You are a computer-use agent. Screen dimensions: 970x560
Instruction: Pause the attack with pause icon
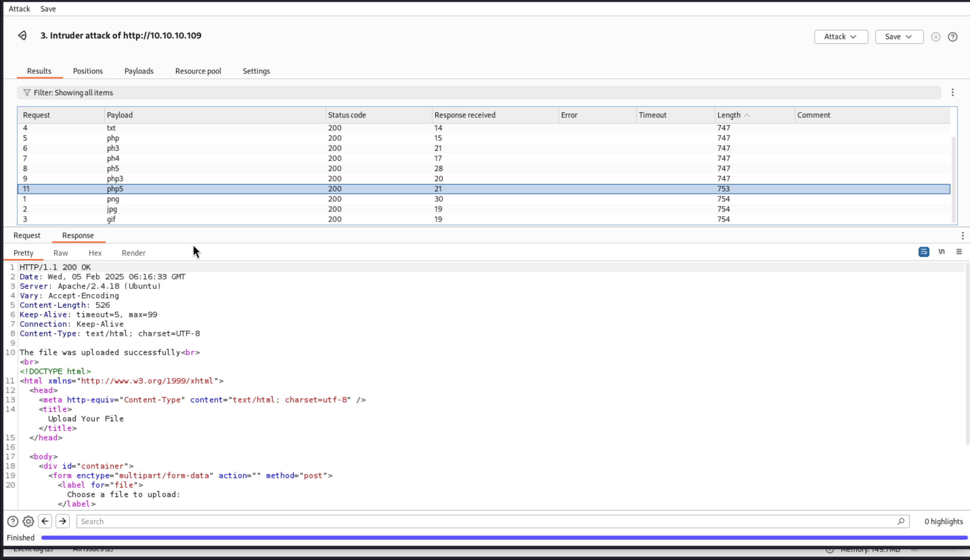click(935, 37)
